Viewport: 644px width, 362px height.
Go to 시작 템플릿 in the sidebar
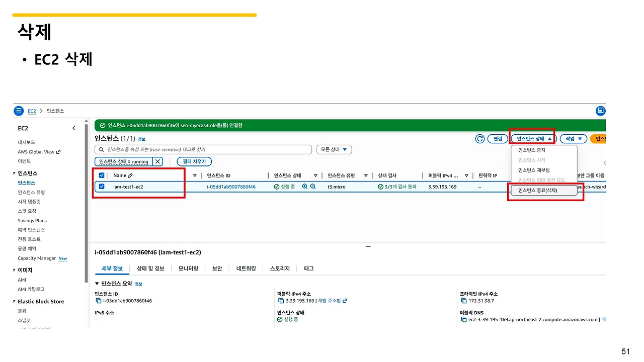(x=29, y=202)
